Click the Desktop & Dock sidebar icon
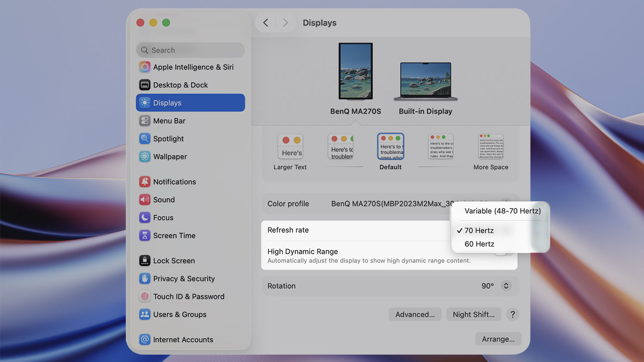 (145, 85)
